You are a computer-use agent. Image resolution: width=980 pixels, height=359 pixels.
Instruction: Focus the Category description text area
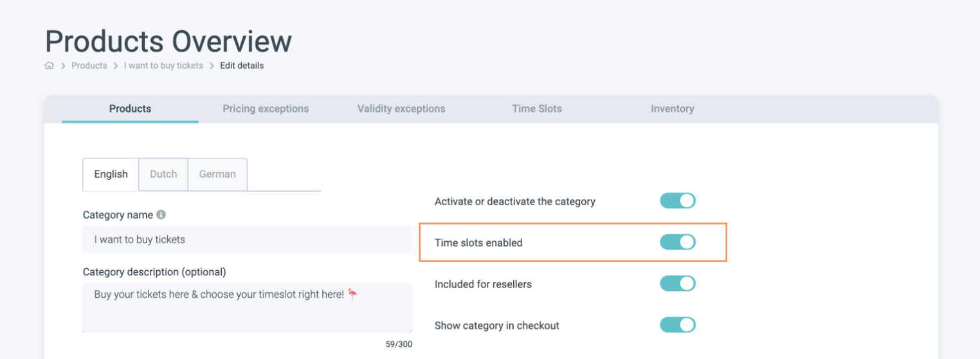(x=247, y=308)
